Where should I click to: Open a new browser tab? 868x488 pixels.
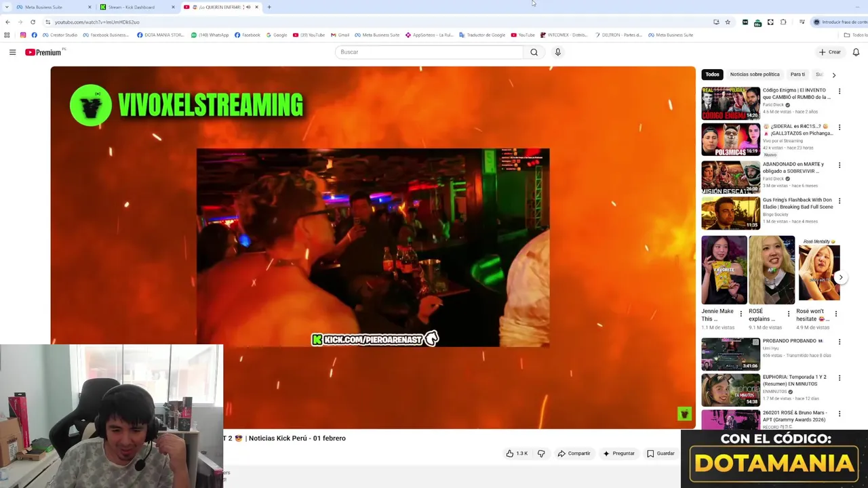(x=269, y=7)
